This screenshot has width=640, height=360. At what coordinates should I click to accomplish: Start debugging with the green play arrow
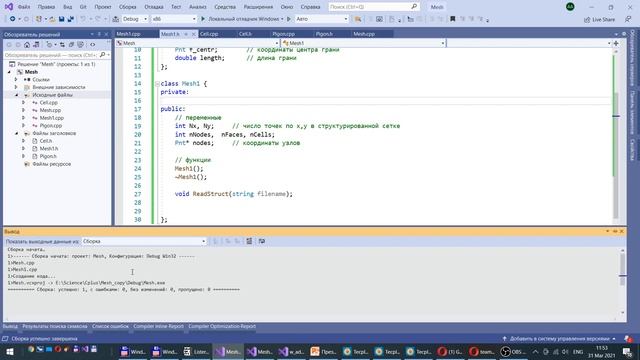pos(203,19)
